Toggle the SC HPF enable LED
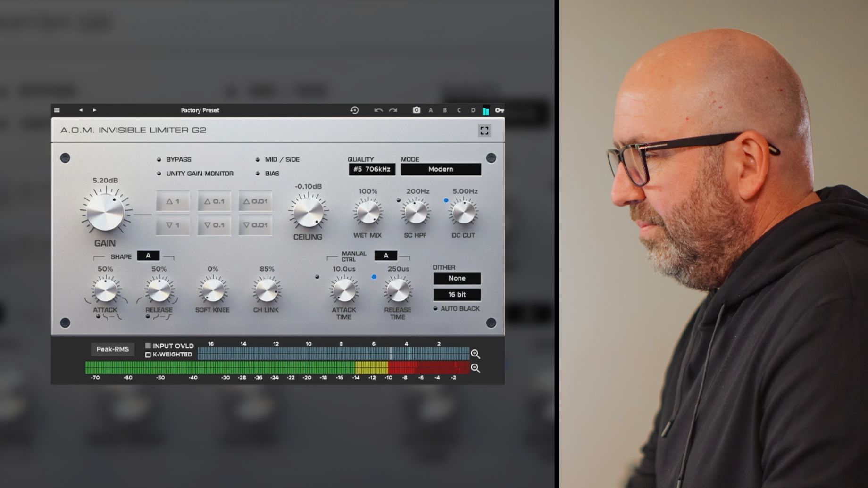 point(399,200)
